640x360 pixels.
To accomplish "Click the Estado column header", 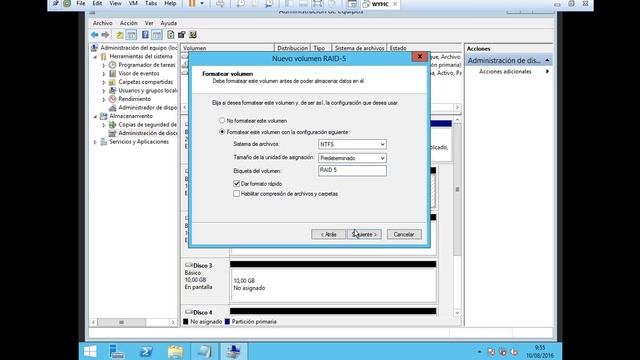I will pyautogui.click(x=424, y=48).
